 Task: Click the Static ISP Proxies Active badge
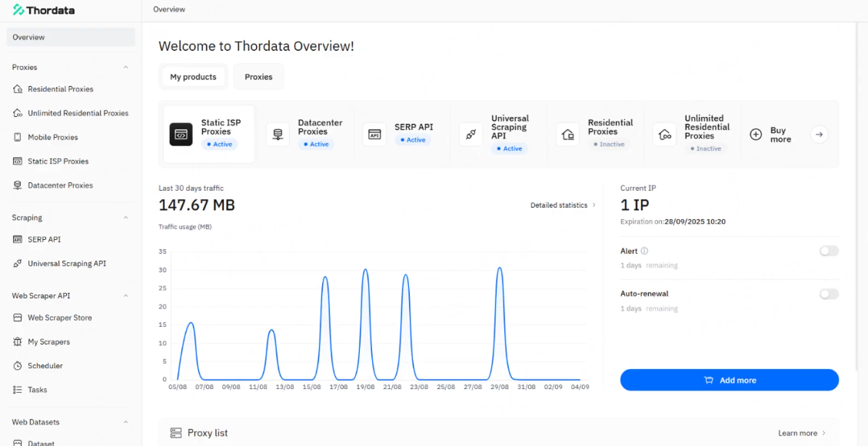pyautogui.click(x=220, y=145)
